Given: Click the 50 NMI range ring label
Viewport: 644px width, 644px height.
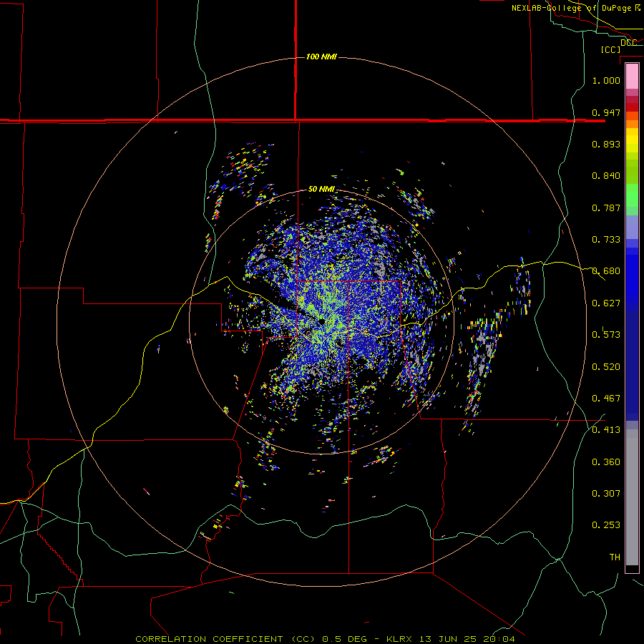Looking at the screenshot, I should pyautogui.click(x=321, y=190).
